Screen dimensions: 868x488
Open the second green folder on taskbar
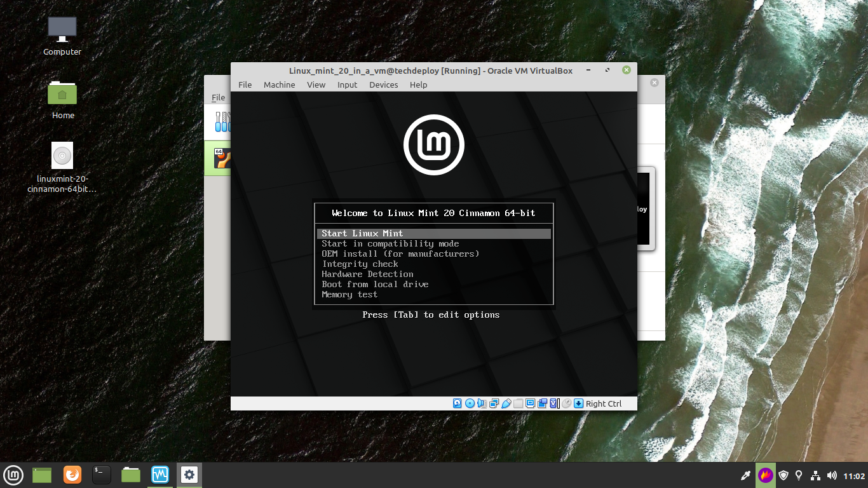[131, 475]
